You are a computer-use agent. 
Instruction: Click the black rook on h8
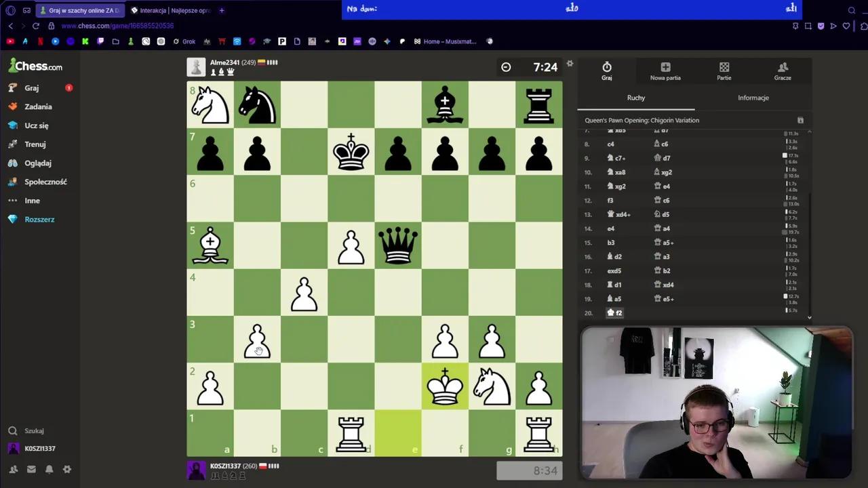pyautogui.click(x=538, y=104)
